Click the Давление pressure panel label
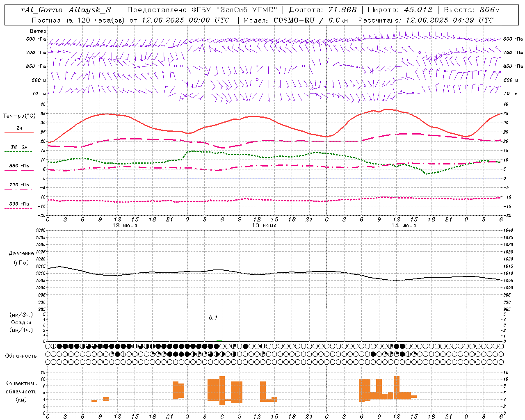This screenshot has height=420, width=525. point(21,253)
